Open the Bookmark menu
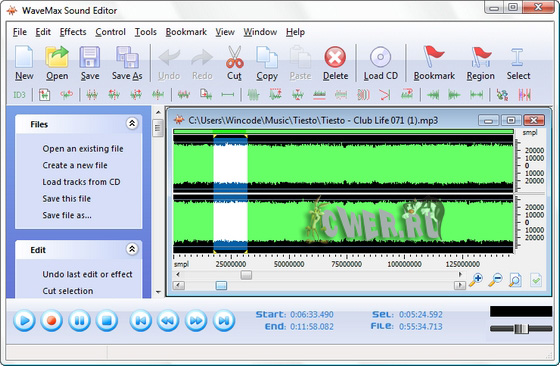The width and height of the screenshot is (560, 366). click(186, 32)
